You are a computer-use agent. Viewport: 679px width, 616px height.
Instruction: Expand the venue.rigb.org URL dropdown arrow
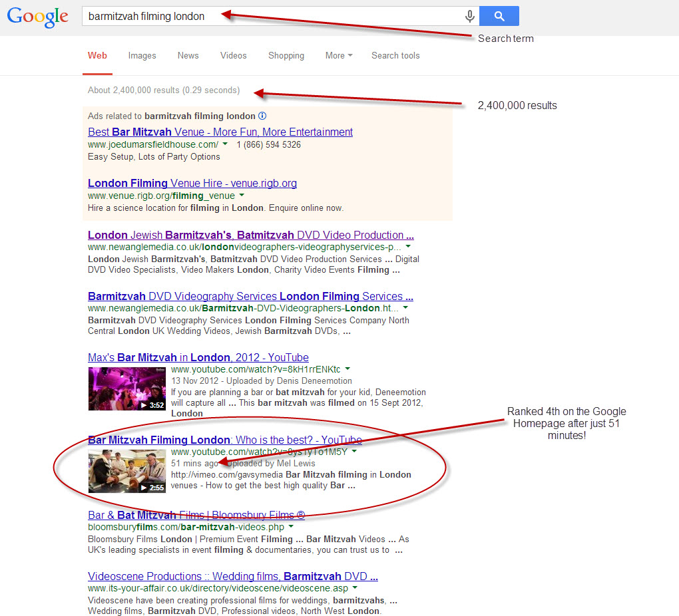242,195
